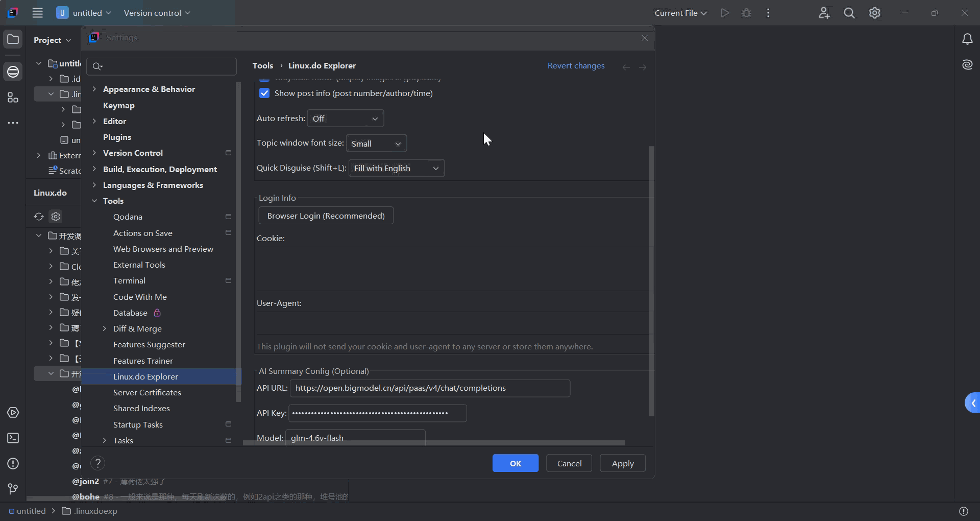The height and width of the screenshot is (521, 980).
Task: Open Topic window font size dropdown
Action: pyautogui.click(x=376, y=144)
